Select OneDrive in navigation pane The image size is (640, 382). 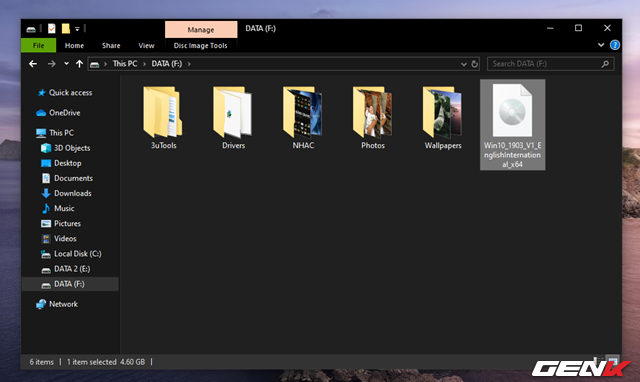click(x=58, y=113)
